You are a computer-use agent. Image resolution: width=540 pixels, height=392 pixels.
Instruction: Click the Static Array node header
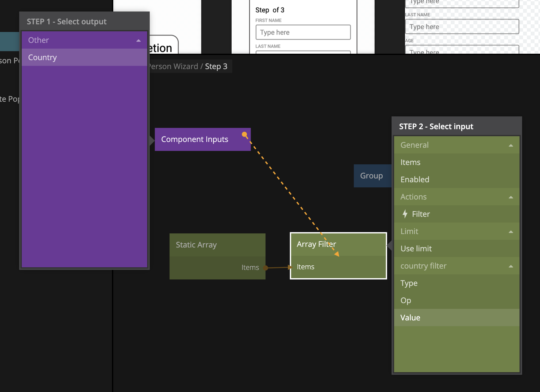(x=217, y=245)
